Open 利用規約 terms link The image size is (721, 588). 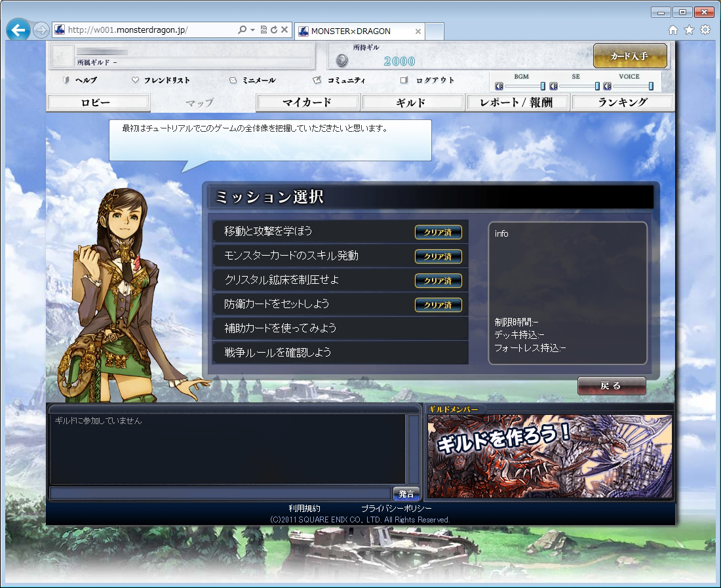pos(304,509)
